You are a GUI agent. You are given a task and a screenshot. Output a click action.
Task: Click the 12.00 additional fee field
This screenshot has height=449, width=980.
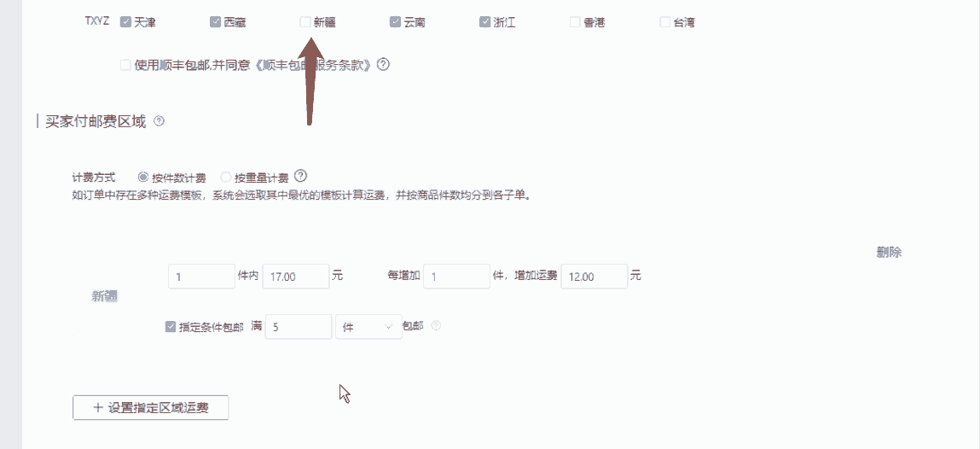click(594, 277)
